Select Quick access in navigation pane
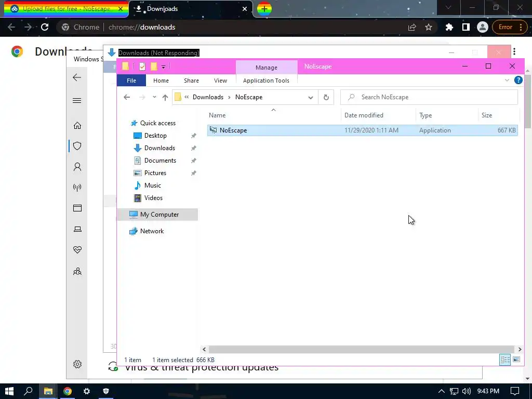 coord(158,123)
